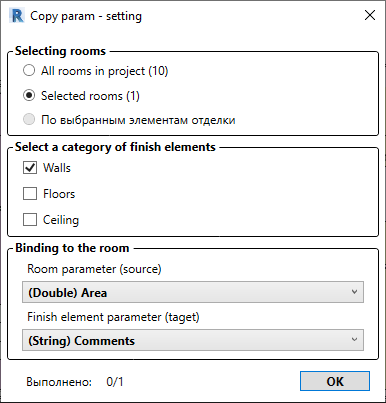The image size is (386, 403).
Task: Click the Room parameter (source) label
Action: tap(94, 269)
